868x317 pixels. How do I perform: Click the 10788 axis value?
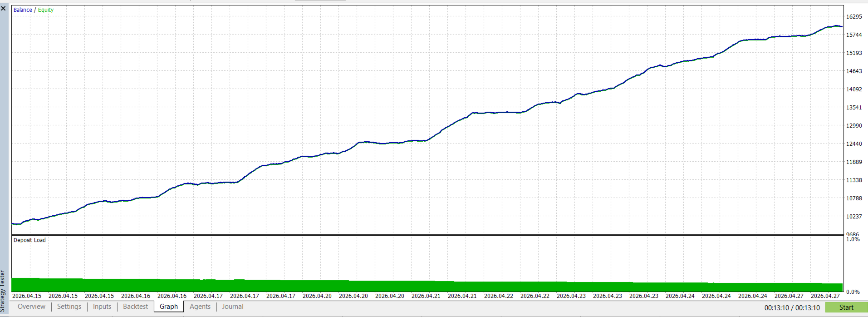pos(854,198)
